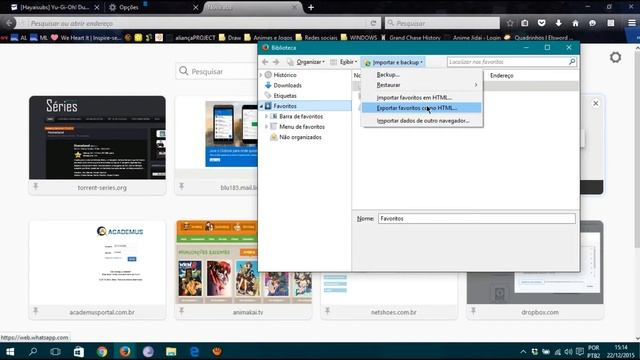Click Exportar favoritos como HTML menu entry

tap(421, 108)
